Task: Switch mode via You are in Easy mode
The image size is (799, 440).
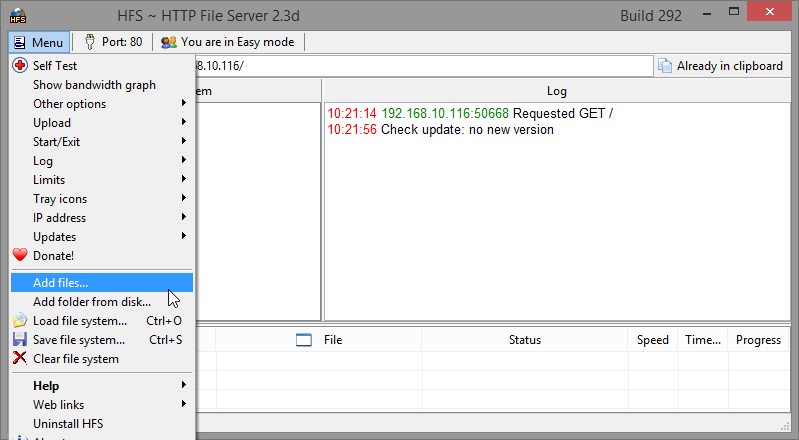Action: tap(228, 42)
